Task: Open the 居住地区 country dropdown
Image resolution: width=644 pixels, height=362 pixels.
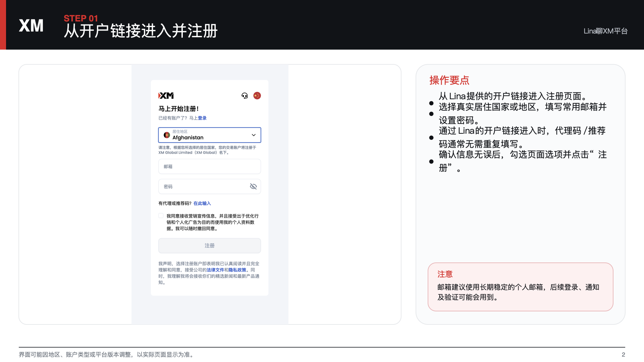Action: point(210,135)
